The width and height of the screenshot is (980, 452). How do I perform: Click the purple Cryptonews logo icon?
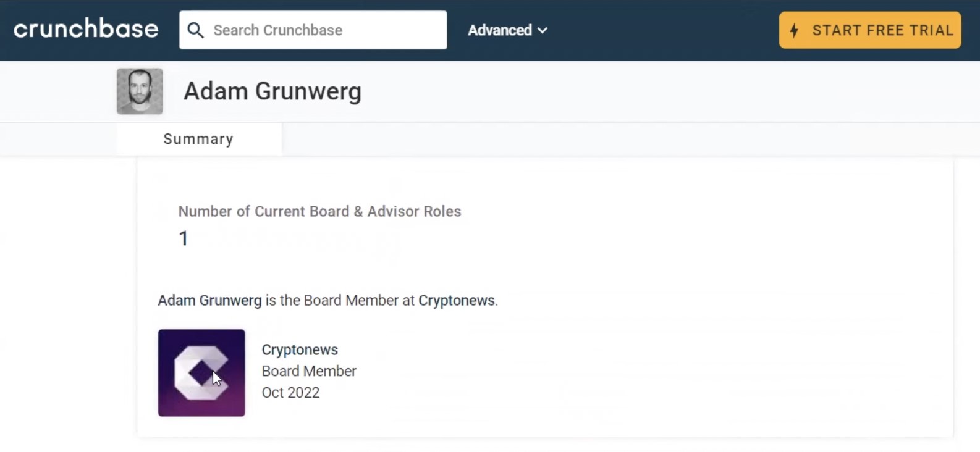click(201, 373)
